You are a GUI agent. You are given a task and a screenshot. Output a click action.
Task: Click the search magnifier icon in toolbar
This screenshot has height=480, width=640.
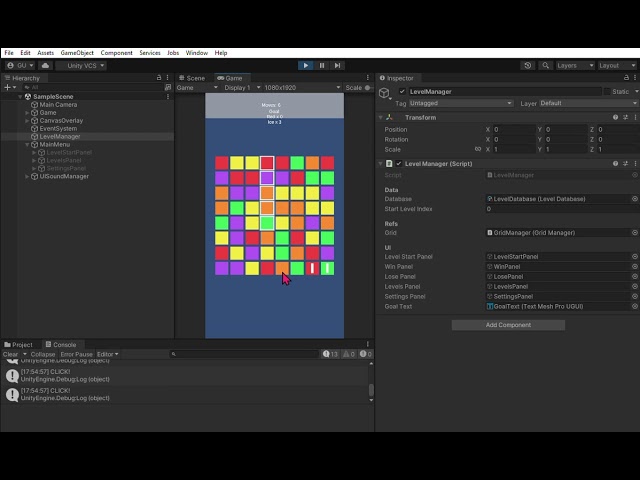tap(545, 65)
